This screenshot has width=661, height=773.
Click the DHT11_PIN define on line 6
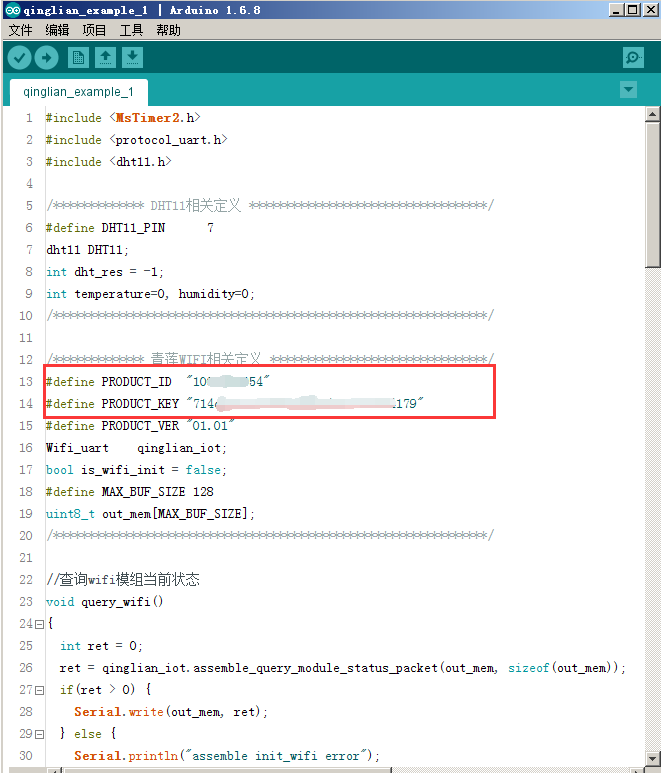[x=130, y=228]
